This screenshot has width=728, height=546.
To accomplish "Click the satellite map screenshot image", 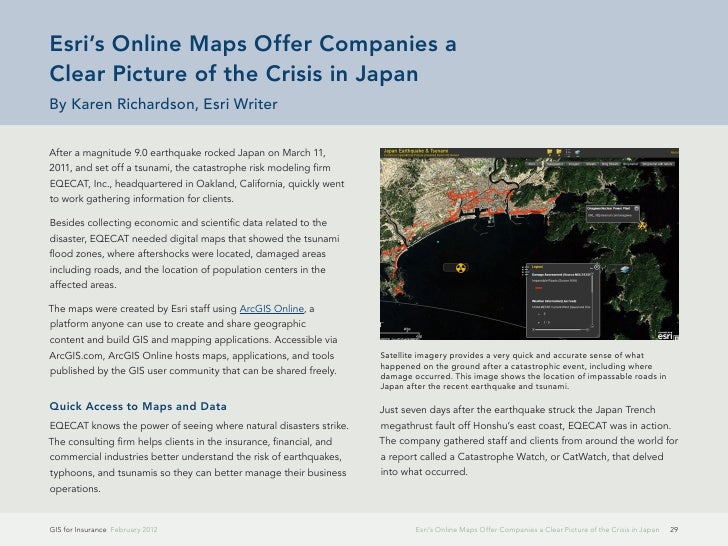I will click(529, 244).
